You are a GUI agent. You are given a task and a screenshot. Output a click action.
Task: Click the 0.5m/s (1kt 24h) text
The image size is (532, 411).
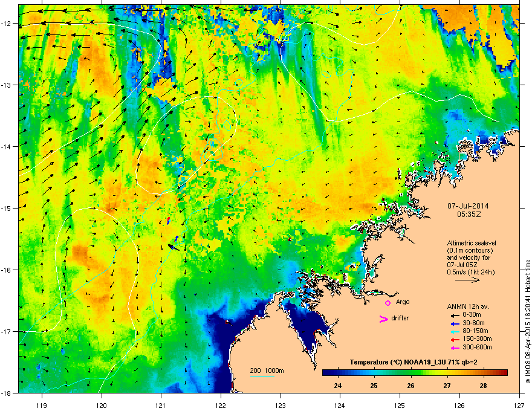click(470, 272)
